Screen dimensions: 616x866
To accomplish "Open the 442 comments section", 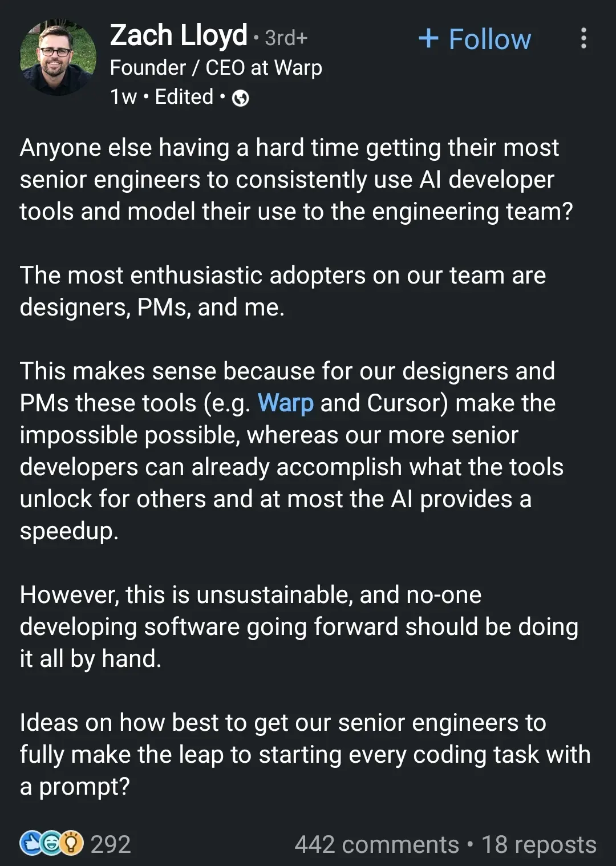I will pyautogui.click(x=376, y=844).
